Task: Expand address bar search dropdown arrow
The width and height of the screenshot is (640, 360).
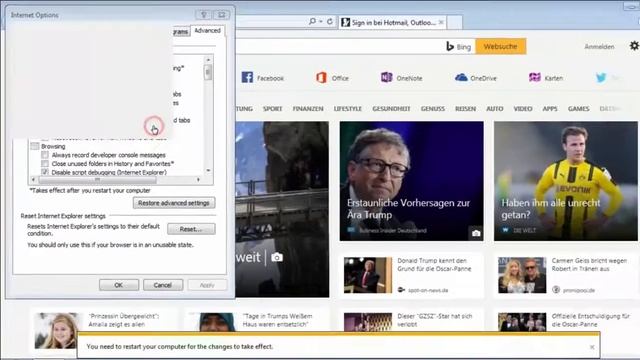Action: (x=321, y=21)
